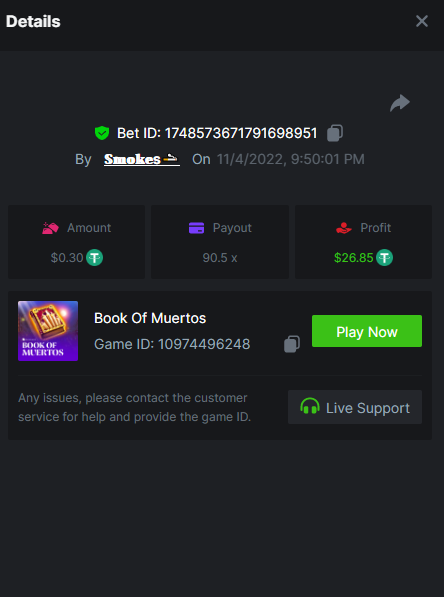Select the Bet ID number text

[x=241, y=133]
